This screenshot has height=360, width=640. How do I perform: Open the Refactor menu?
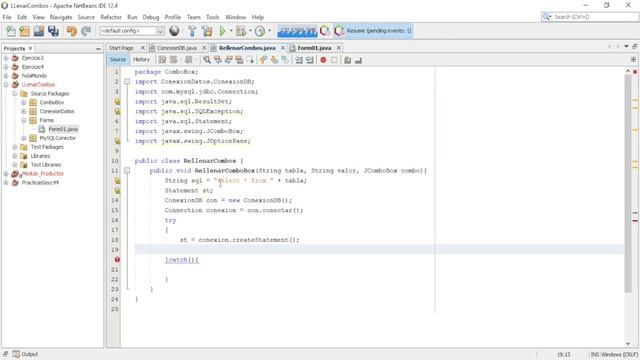(111, 17)
